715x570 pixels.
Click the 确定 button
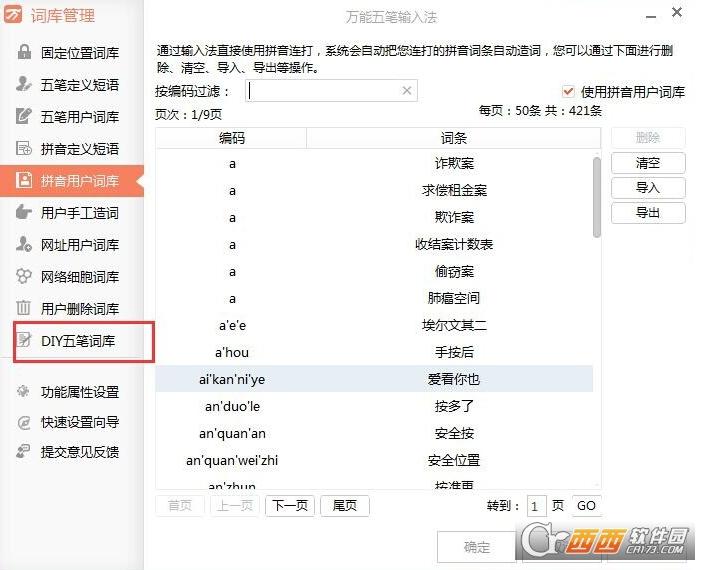(x=477, y=547)
